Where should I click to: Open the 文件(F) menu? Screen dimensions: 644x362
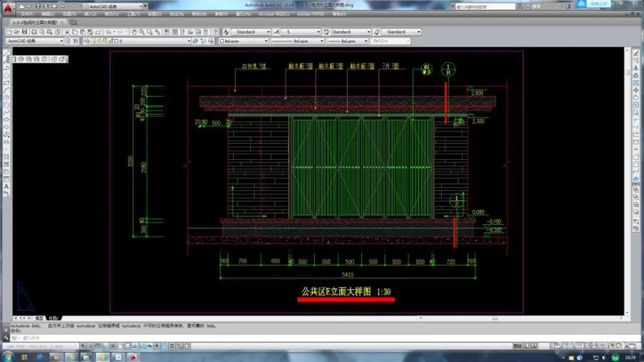coord(27,14)
